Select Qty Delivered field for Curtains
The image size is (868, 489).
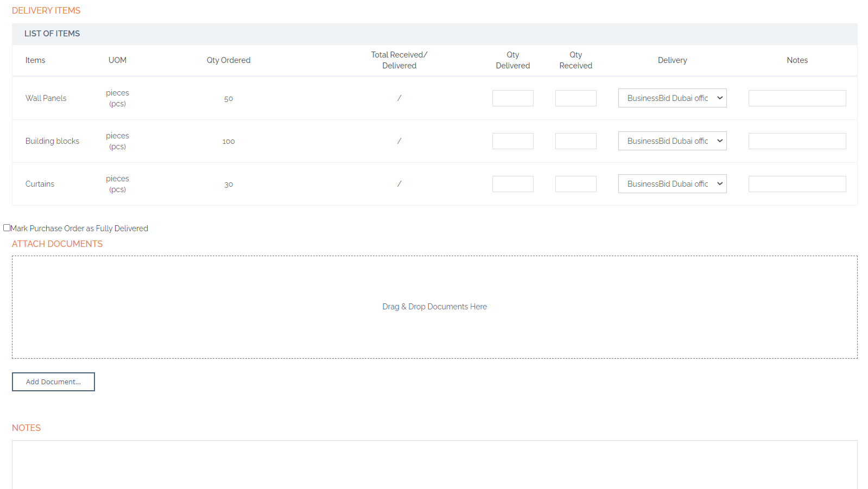point(512,184)
